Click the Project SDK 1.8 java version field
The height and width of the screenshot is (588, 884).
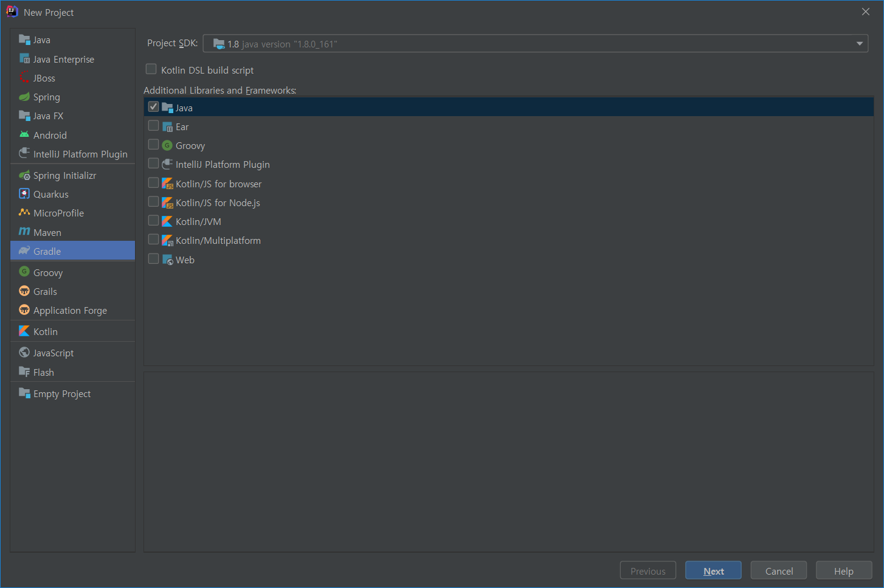click(x=536, y=44)
